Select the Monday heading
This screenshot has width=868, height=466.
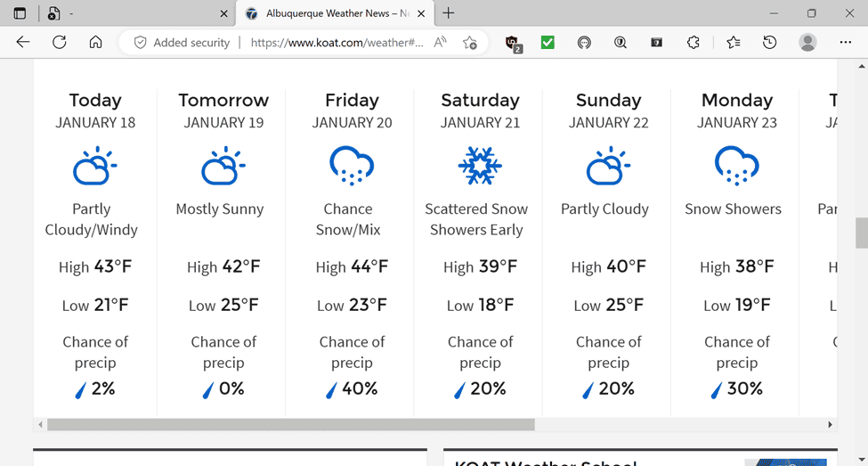click(x=737, y=101)
